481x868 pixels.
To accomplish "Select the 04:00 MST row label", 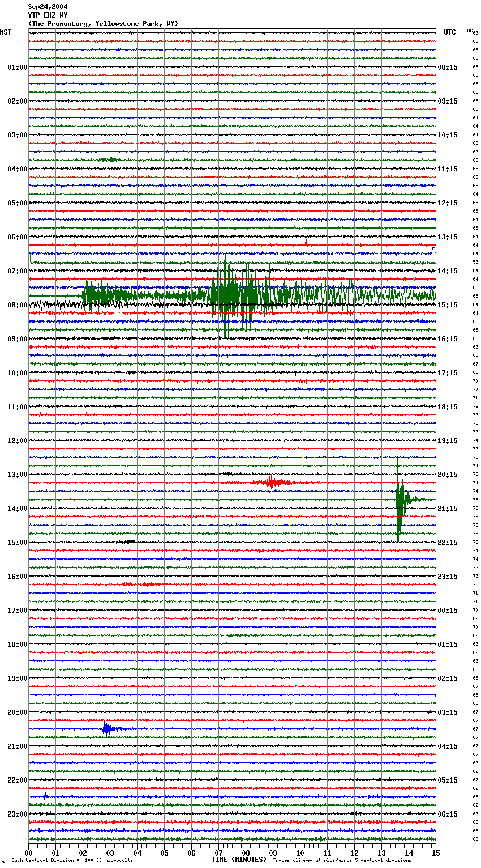I will pyautogui.click(x=18, y=169).
